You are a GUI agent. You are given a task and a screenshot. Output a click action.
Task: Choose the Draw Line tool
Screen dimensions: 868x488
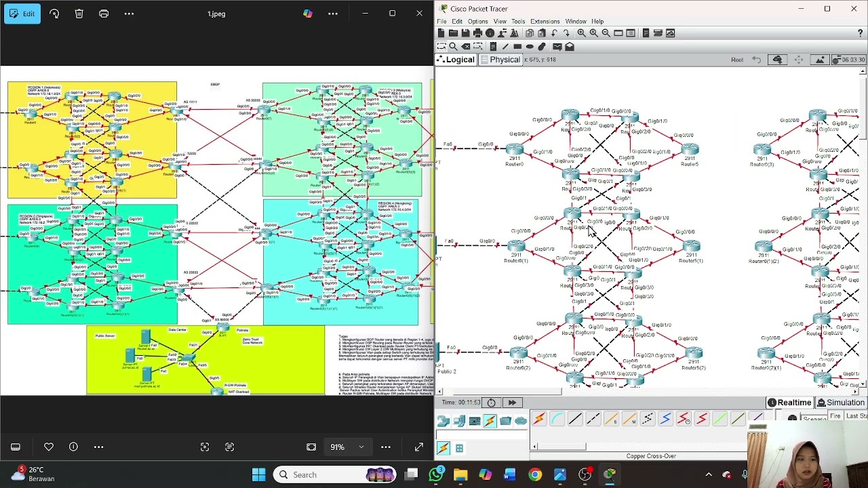coord(505,46)
